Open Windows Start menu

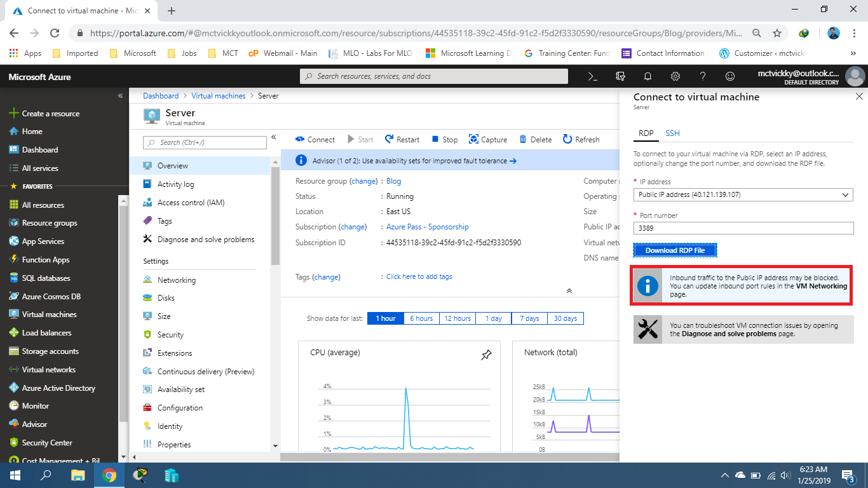(15, 475)
